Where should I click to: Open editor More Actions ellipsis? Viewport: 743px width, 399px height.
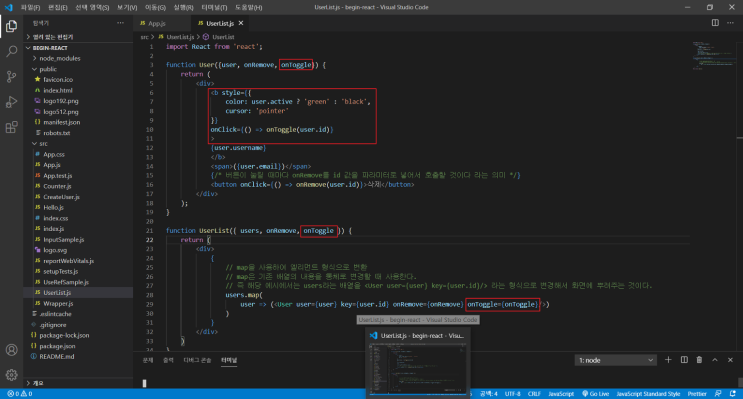[730, 23]
